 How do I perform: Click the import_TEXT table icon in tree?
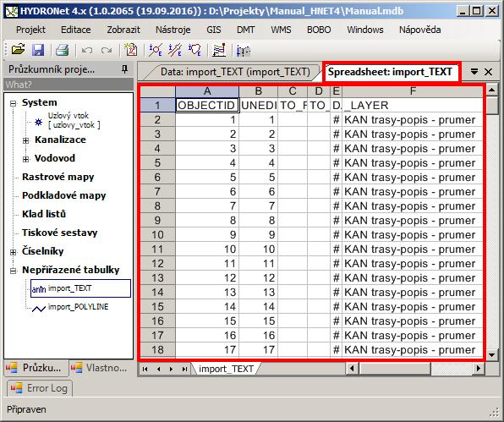(x=39, y=289)
